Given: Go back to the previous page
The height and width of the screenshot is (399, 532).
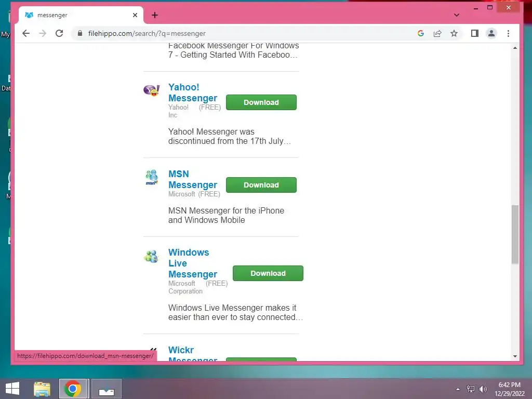Looking at the screenshot, I should pos(26,33).
